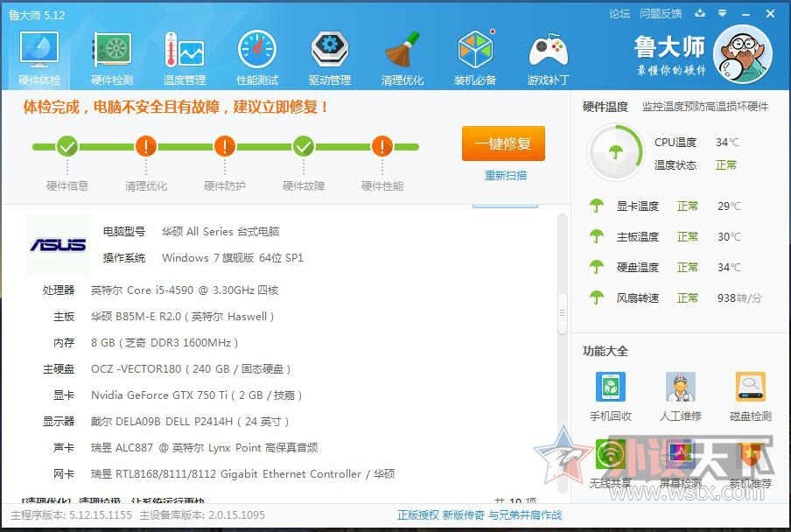Click the orange 一键修复 button
Screen dimensions: 791x532
click(503, 143)
